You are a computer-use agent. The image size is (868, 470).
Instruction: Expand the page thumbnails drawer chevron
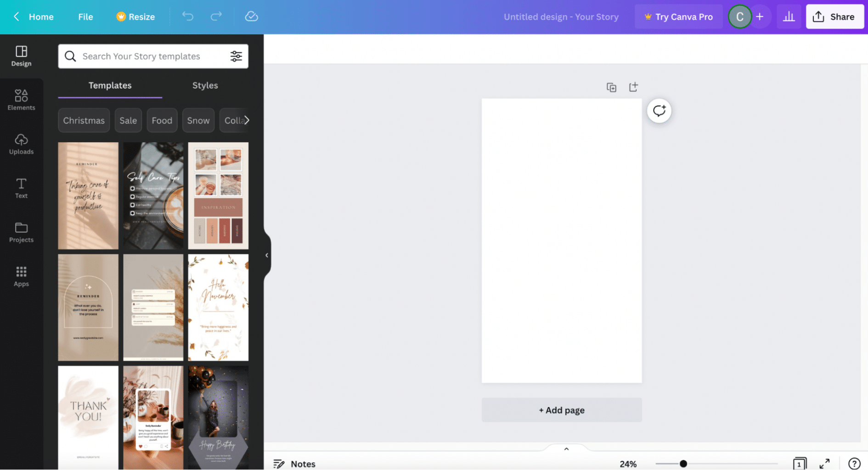click(x=566, y=449)
